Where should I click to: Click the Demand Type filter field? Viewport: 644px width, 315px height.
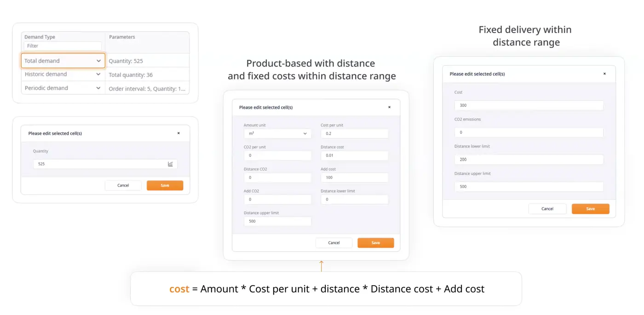[x=63, y=46]
